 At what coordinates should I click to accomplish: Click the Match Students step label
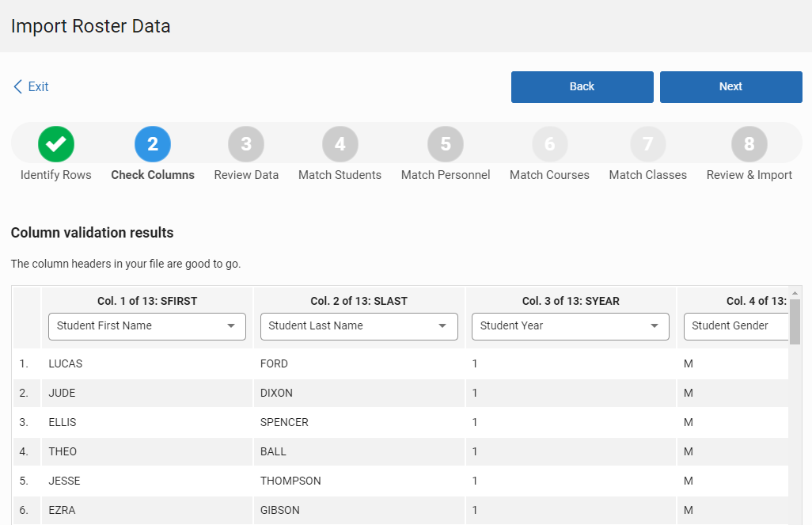pyautogui.click(x=340, y=175)
